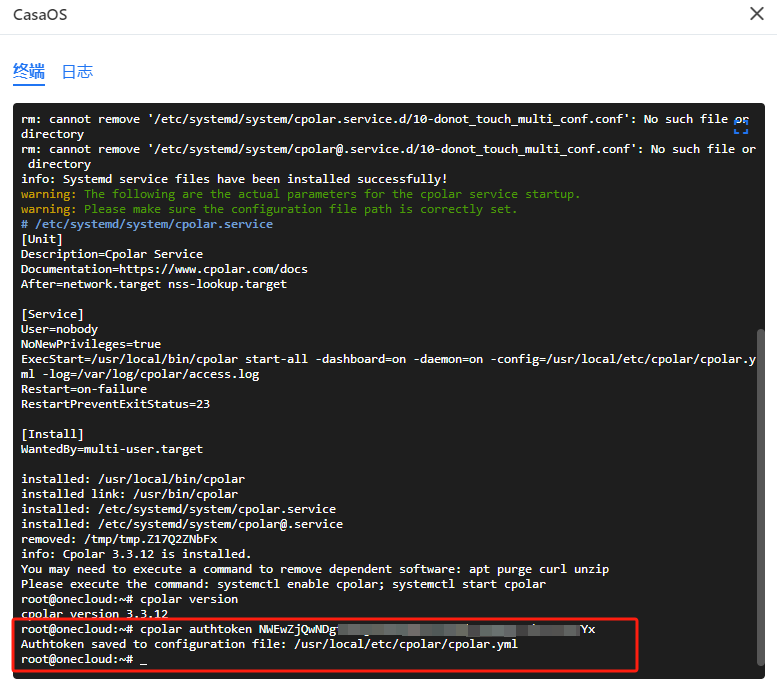Screen dimensions: 777x686
Task: Click the 'User=nobody' line
Action: (59, 329)
